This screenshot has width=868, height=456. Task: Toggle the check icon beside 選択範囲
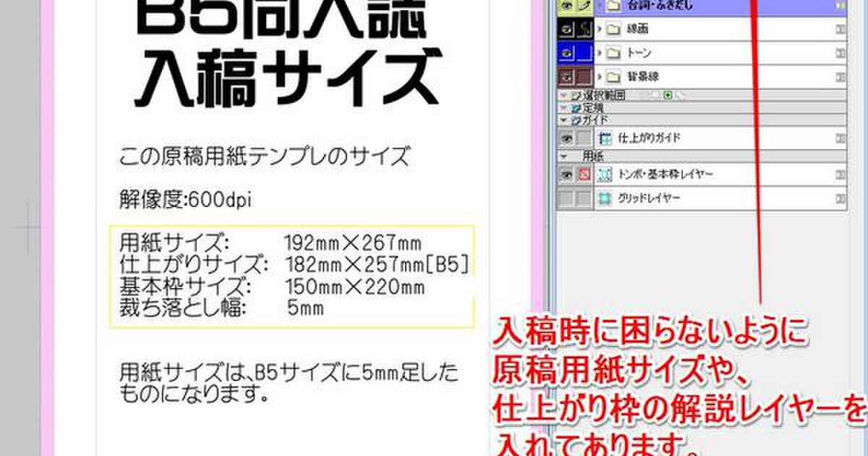pos(575,95)
